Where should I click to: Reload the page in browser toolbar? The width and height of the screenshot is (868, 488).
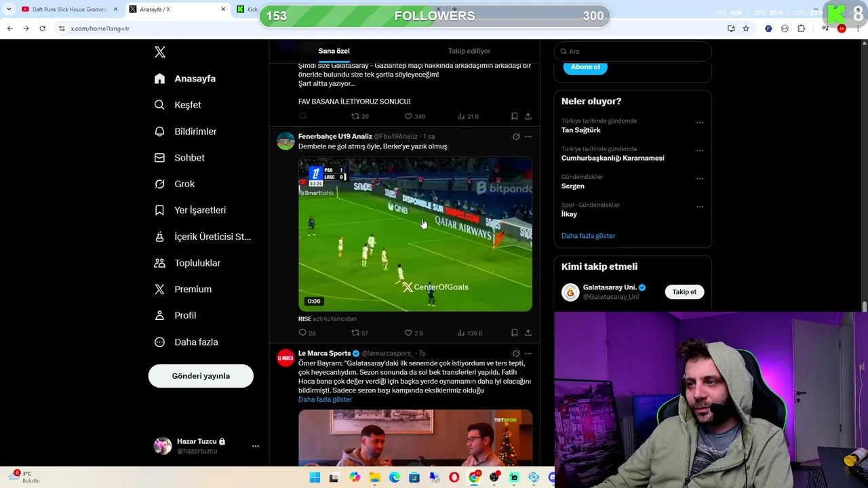tap(42, 28)
